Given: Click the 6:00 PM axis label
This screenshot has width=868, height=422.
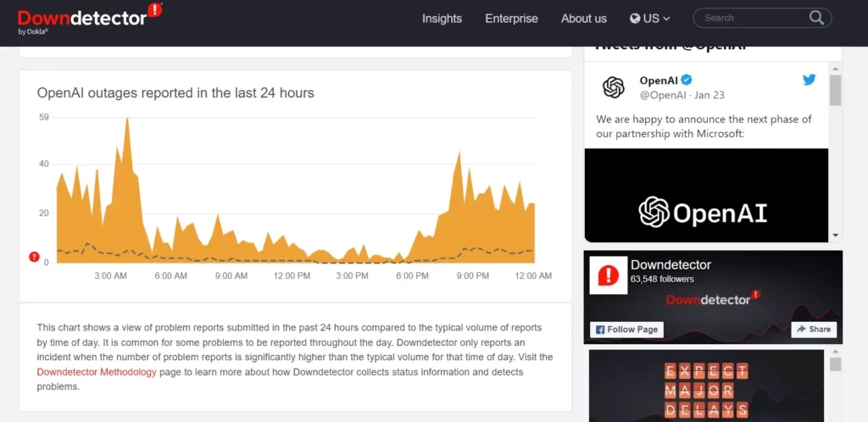Looking at the screenshot, I should [x=413, y=275].
